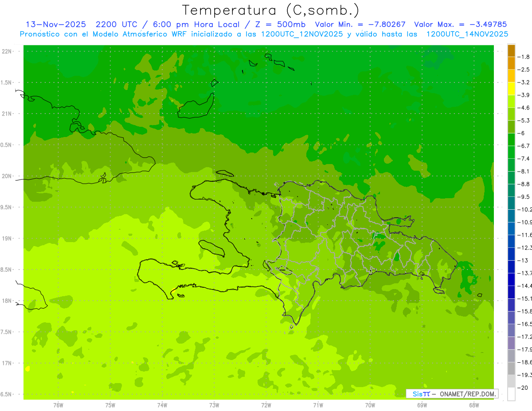The height and width of the screenshot is (411, 532).
Task: Click the dark orange swatch above -1.8
Action: (x=511, y=51)
